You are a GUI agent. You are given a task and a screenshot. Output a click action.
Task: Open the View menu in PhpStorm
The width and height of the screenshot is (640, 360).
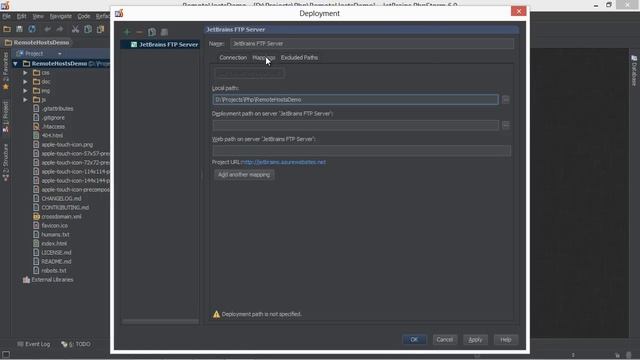[38, 16]
